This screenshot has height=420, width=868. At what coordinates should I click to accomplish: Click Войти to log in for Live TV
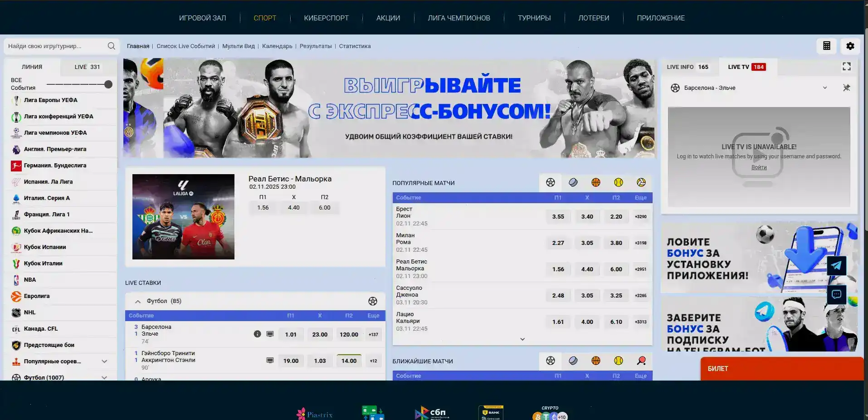point(759,167)
